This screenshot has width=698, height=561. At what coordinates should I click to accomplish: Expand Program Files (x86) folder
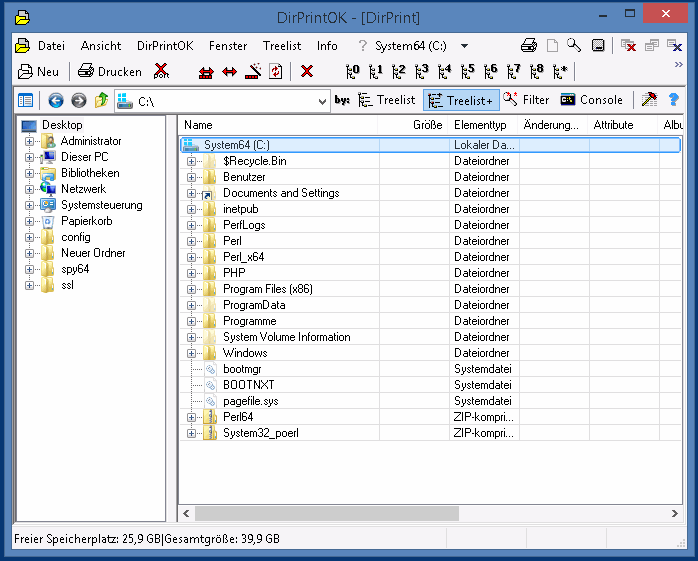pyautogui.click(x=191, y=289)
